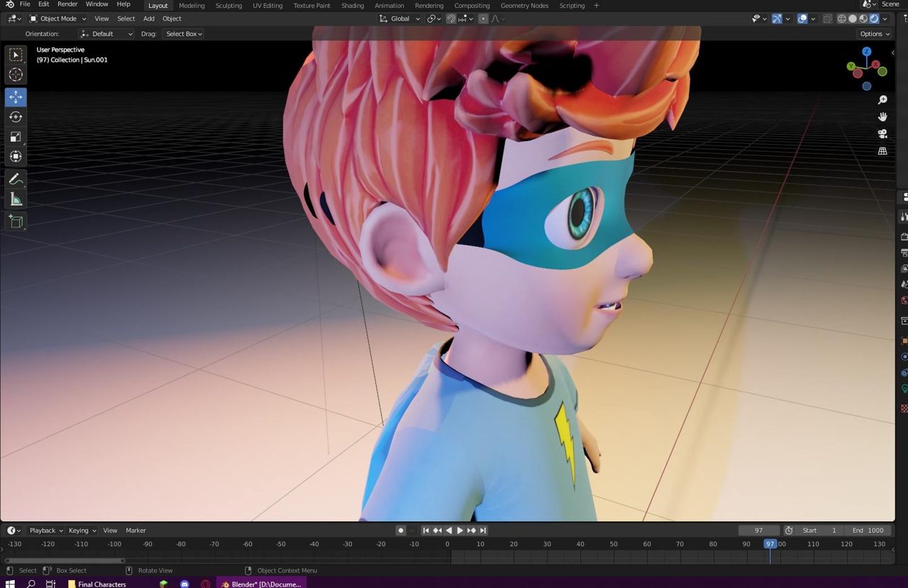This screenshot has width=908, height=588.
Task: Click the zoom magnifier viewport gizmo
Action: click(882, 100)
